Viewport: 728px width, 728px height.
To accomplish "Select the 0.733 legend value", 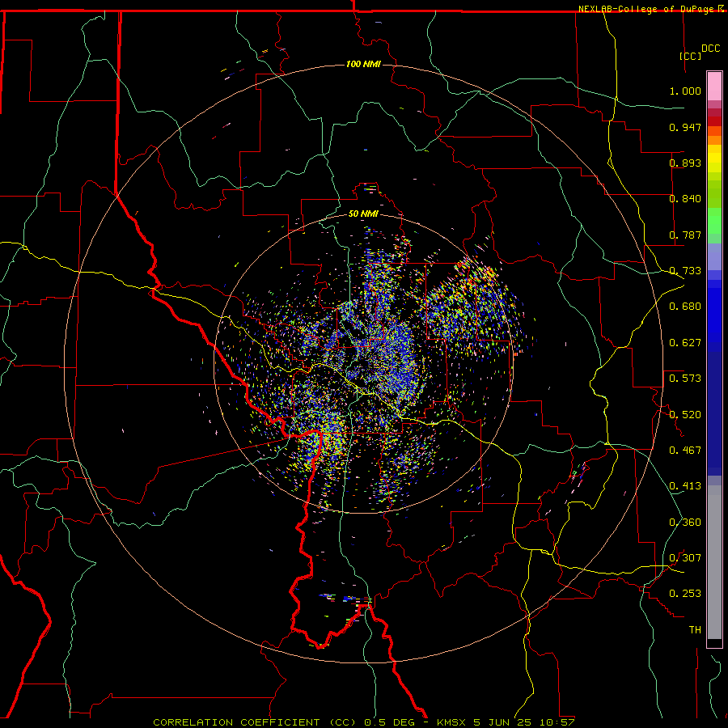I will [685, 271].
